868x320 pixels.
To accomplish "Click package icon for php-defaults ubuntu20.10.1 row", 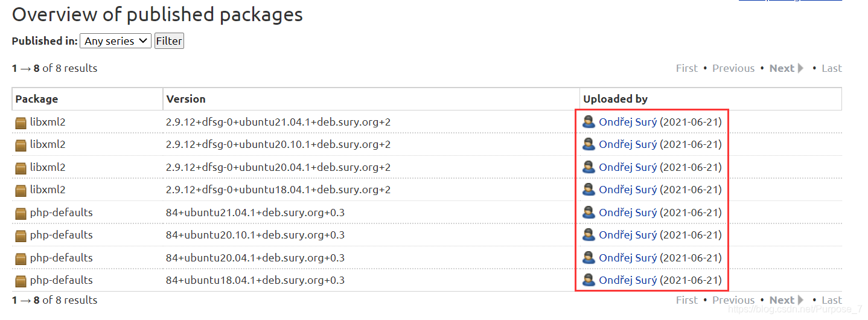I will (21, 235).
